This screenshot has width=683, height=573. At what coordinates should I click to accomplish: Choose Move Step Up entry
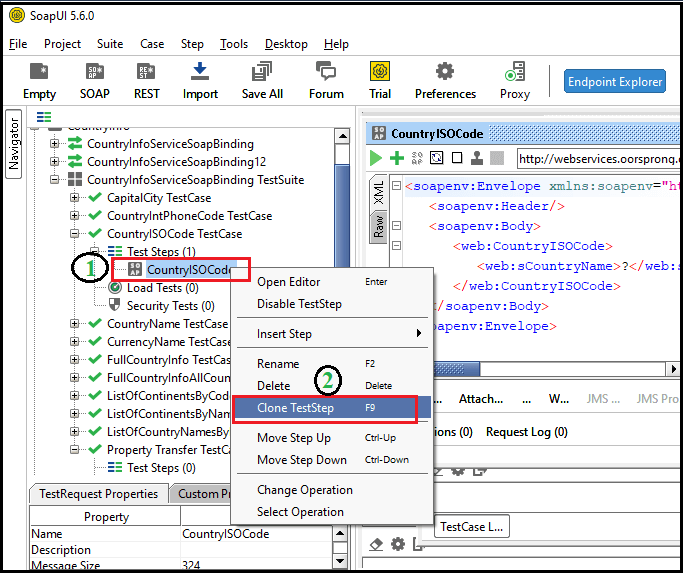tap(331, 438)
